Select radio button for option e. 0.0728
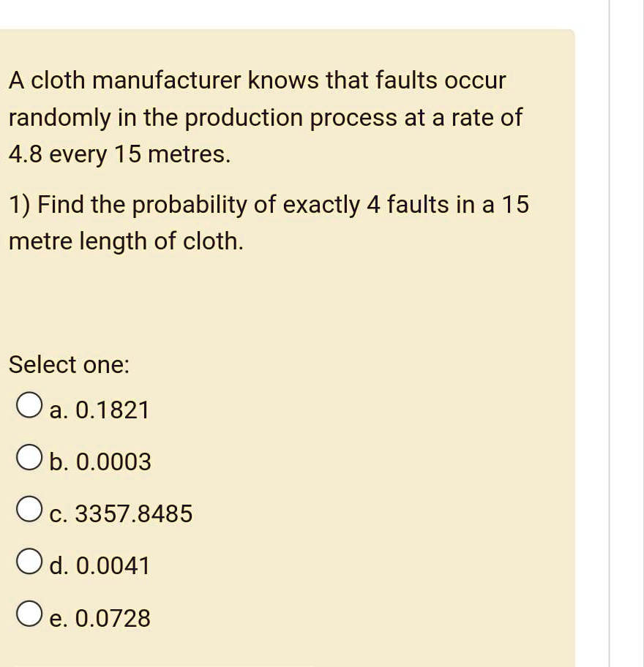Screen dimensions: 644x667 click(28, 611)
